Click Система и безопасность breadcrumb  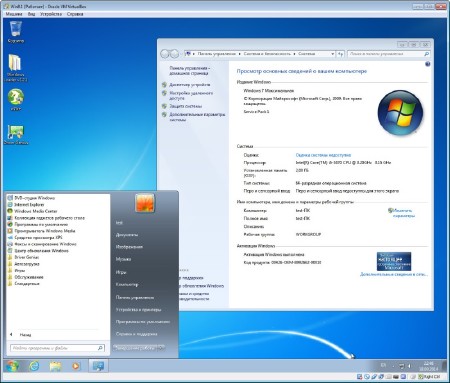(267, 54)
